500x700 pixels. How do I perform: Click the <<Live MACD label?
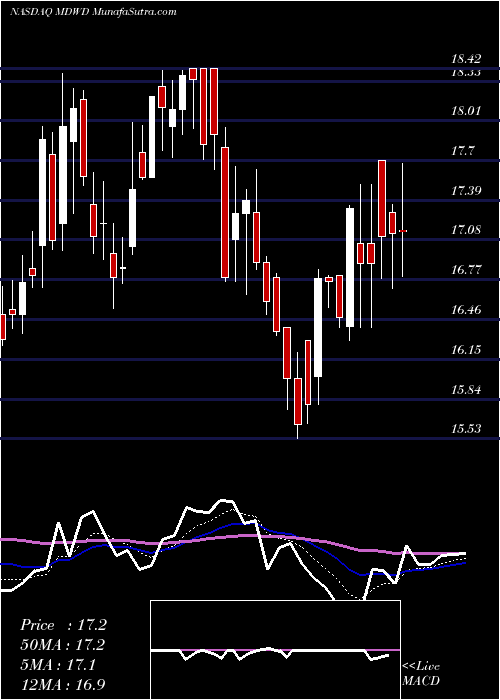[421, 673]
